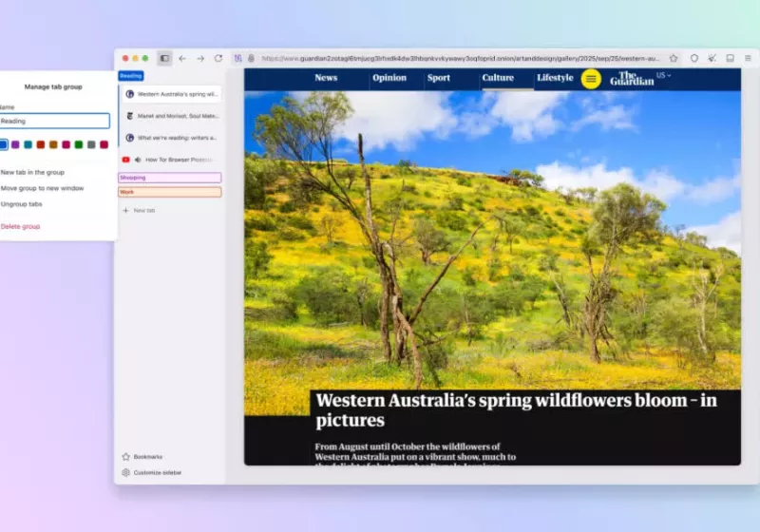Select the brown-orange group color swatch
The height and width of the screenshot is (532, 760).
coord(53,144)
